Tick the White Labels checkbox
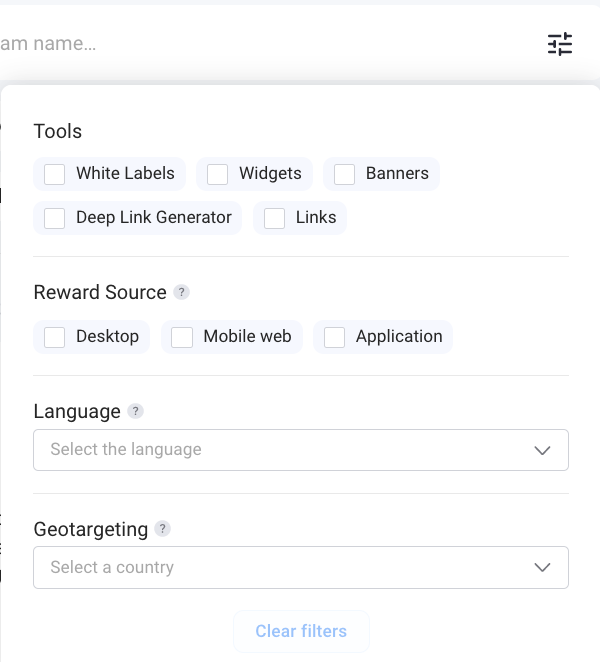Screen dimensions: 600x662 tap(54, 174)
